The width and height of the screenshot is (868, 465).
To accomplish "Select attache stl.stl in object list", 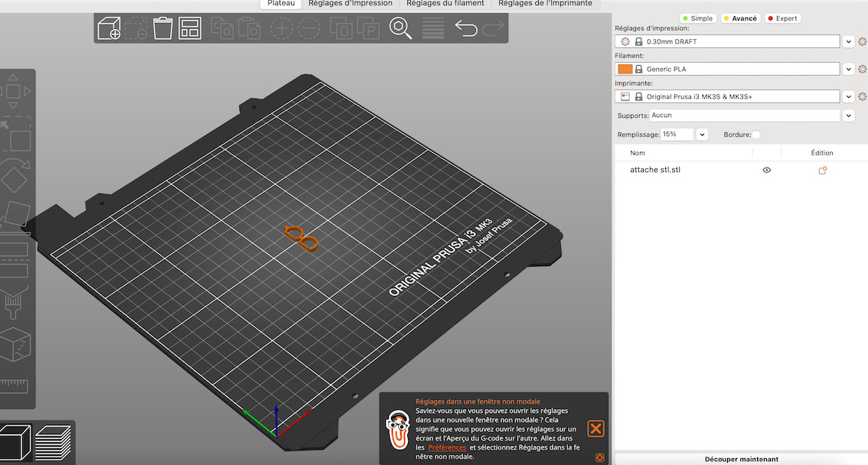I will click(655, 170).
